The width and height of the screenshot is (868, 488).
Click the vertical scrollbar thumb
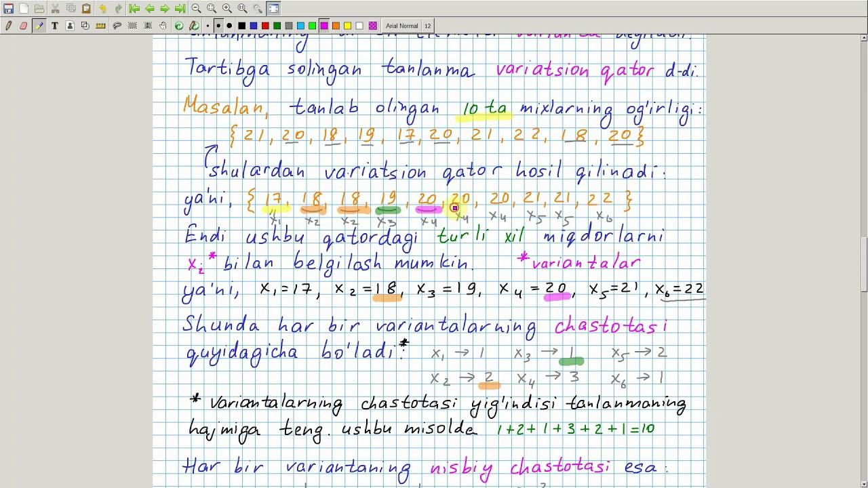(x=863, y=264)
